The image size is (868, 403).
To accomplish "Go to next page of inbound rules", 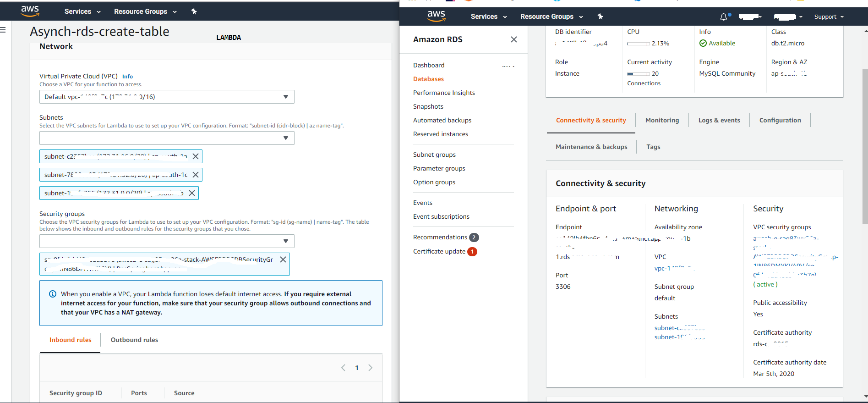I will [371, 368].
